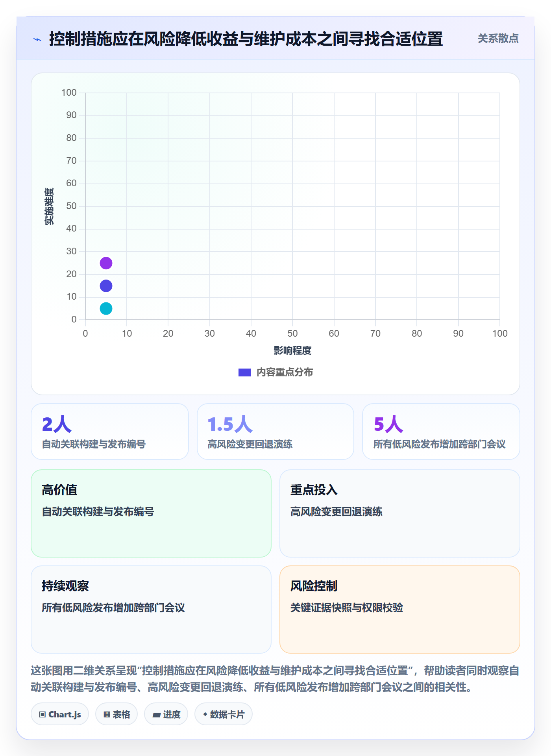551x756 pixels.
Task: Toggle the 内容重点分布 legend color swatch
Action: pos(245,372)
